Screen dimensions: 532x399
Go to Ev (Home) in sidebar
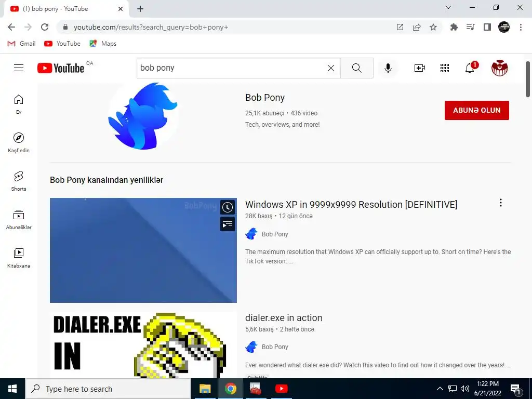(x=19, y=104)
